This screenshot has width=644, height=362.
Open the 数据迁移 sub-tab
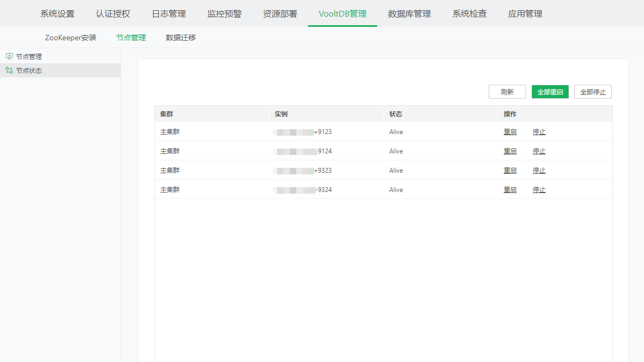181,38
